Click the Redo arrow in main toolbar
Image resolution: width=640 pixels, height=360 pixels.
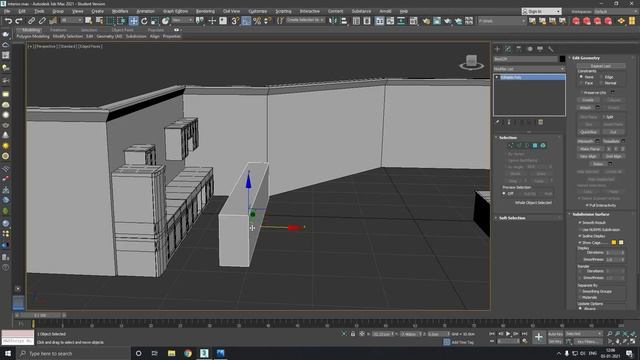tap(19, 20)
